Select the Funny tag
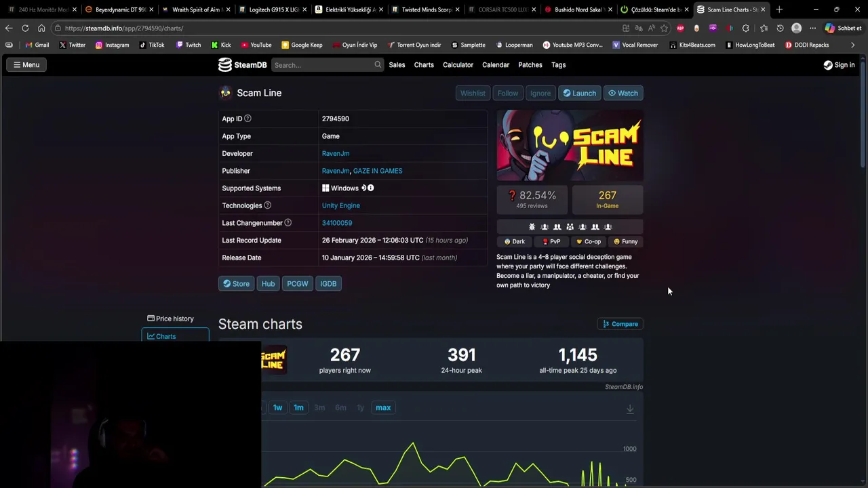 point(626,241)
